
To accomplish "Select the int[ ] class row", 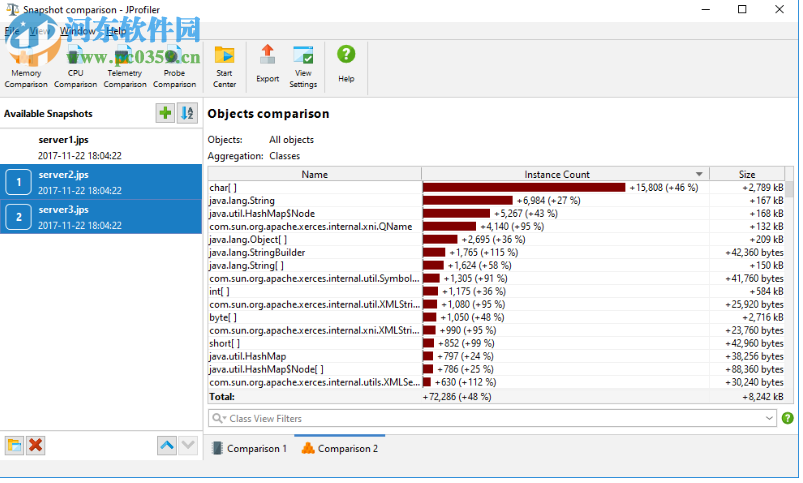I will click(496, 291).
